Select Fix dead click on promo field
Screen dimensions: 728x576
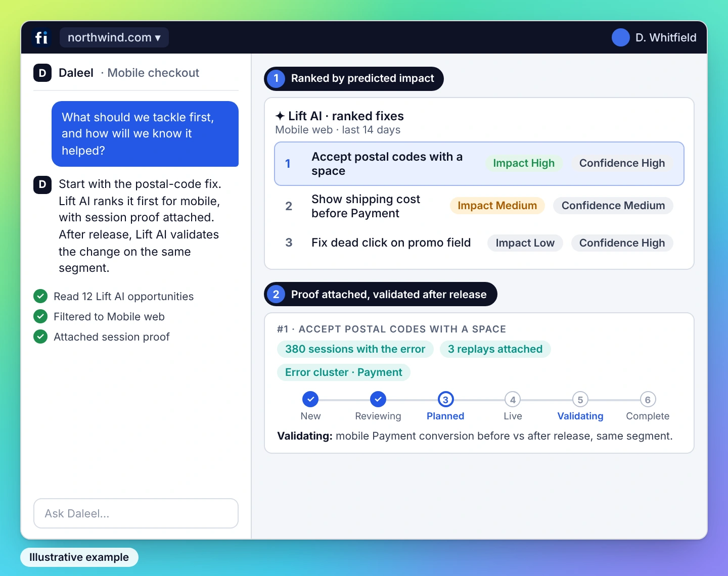[x=479, y=243]
